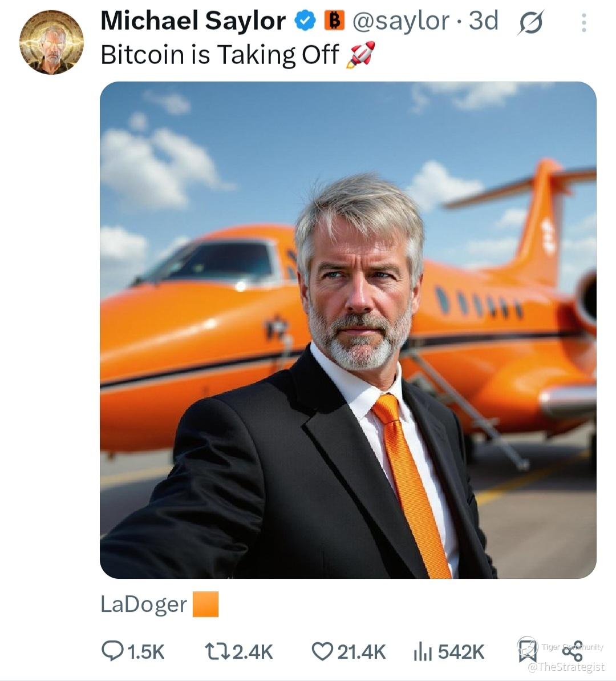Screen dimensions: 616x681
Task: Open the three-dot more options menu
Action: coord(583,22)
